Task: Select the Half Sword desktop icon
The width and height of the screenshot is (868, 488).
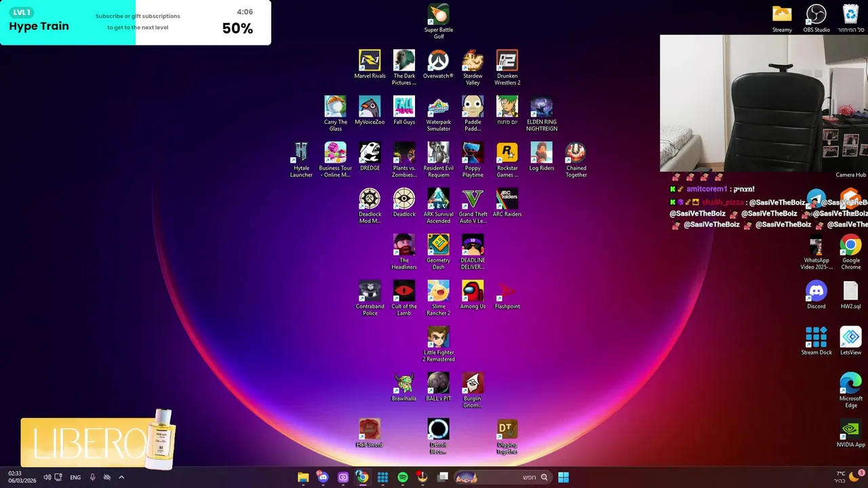Action: [x=370, y=433]
